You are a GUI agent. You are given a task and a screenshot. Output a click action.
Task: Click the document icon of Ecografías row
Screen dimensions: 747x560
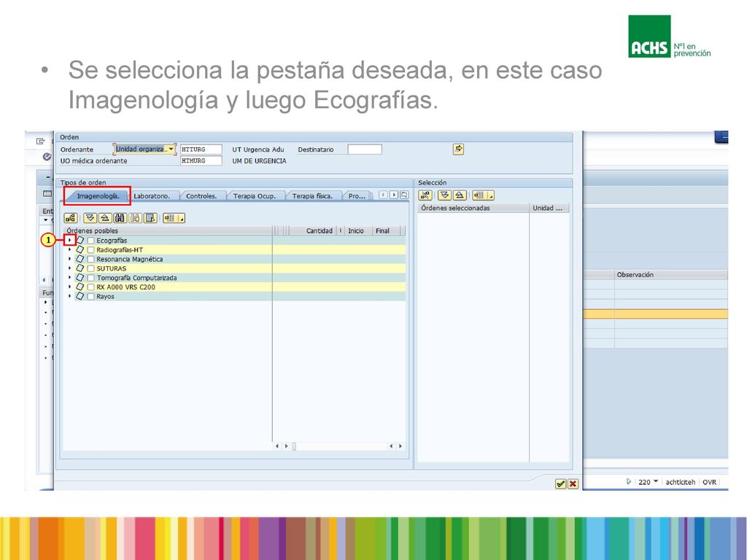click(x=80, y=241)
